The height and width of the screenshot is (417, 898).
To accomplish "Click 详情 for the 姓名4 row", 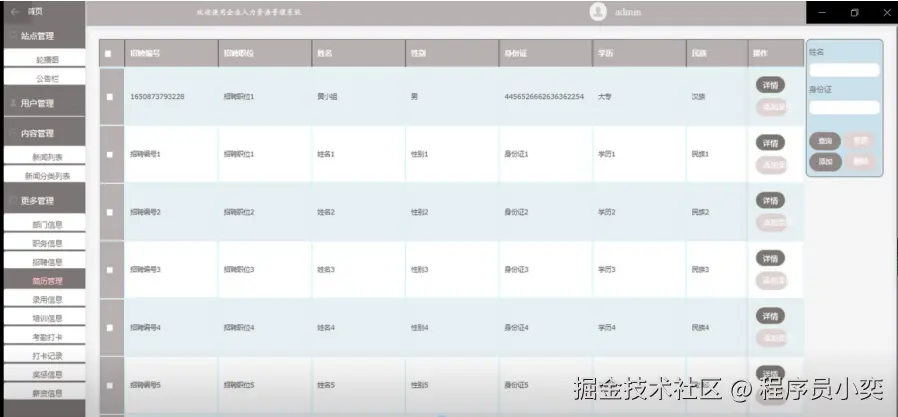I will 770,316.
